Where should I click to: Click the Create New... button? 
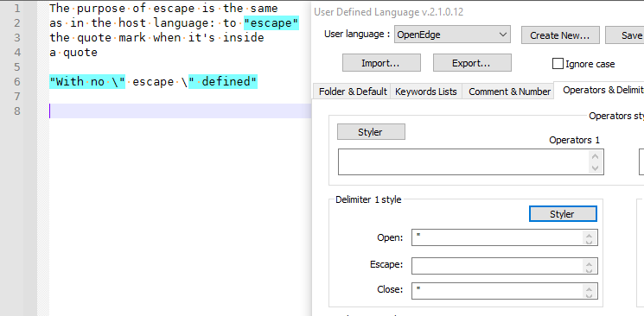point(560,35)
